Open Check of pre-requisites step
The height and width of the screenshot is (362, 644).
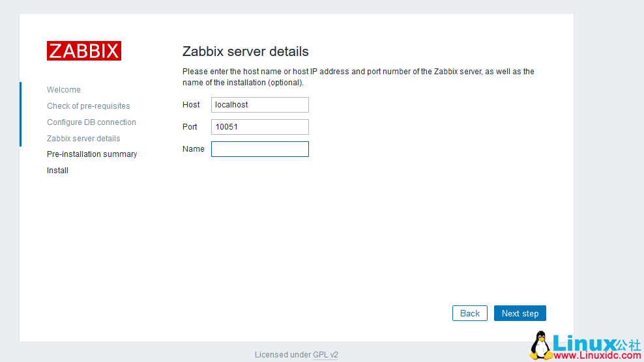coord(88,106)
